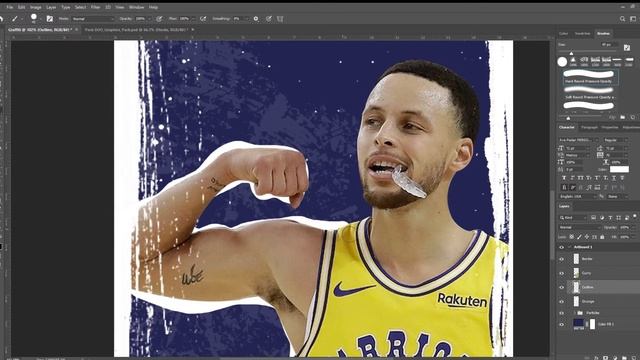Screen dimensions: 640x360
Task: Open the font size dropdown
Action: pos(578,148)
